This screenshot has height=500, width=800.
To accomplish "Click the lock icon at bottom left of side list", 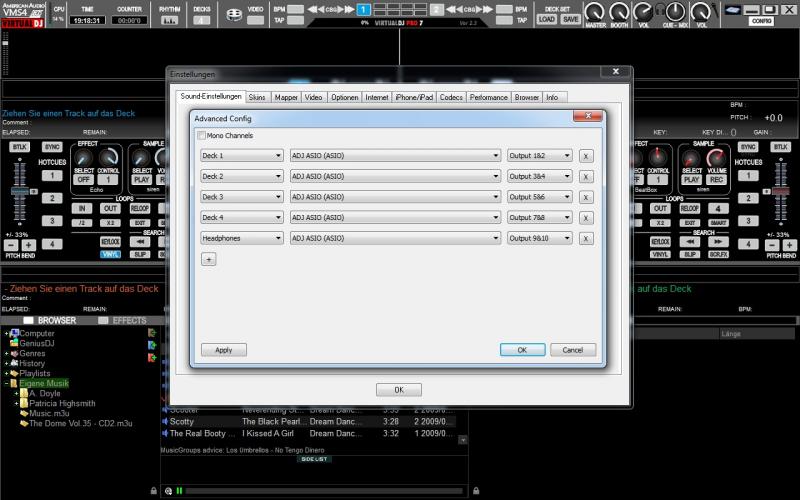I will 154,491.
